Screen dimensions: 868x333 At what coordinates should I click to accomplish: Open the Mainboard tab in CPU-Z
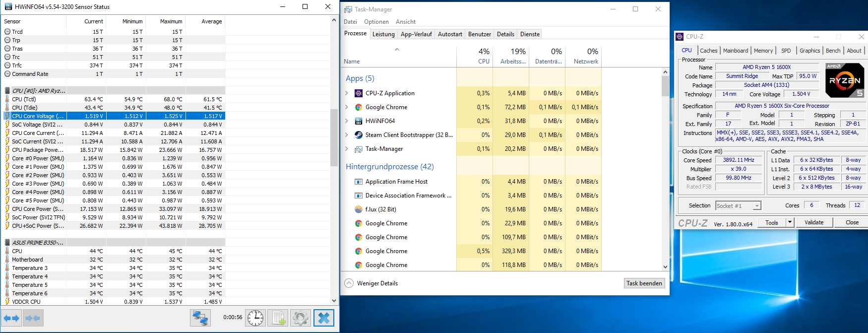pyautogui.click(x=736, y=51)
